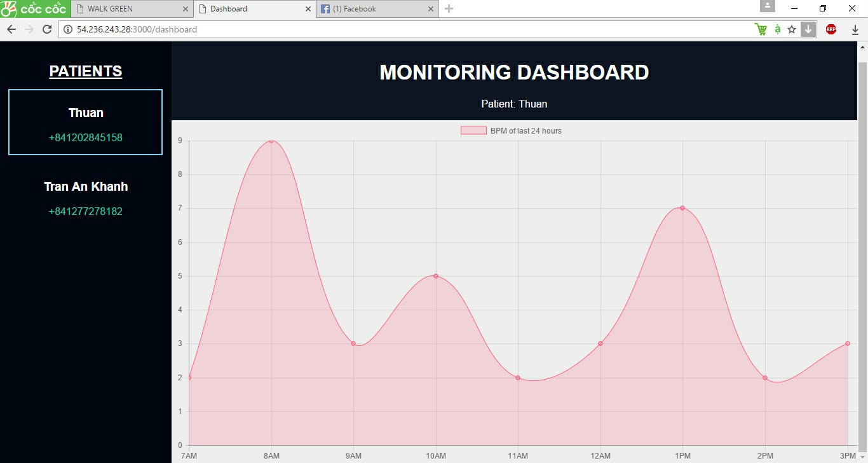View site information icon in address bar
Screen dimensions: 868x463
(x=68, y=29)
